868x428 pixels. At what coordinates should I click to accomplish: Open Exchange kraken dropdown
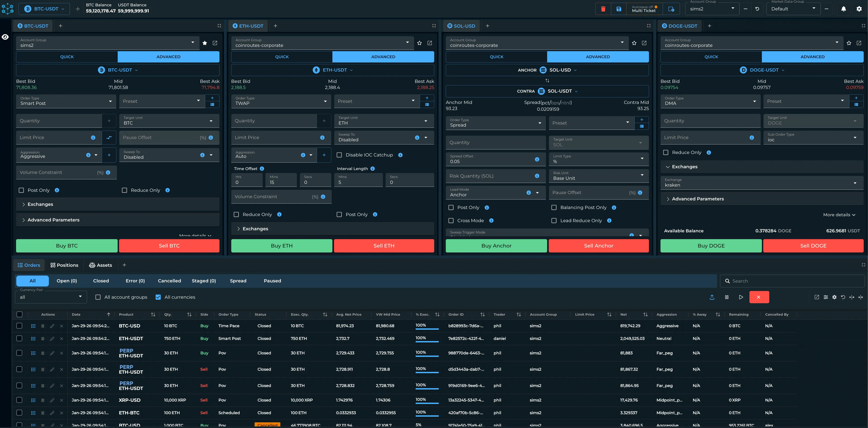pyautogui.click(x=762, y=183)
